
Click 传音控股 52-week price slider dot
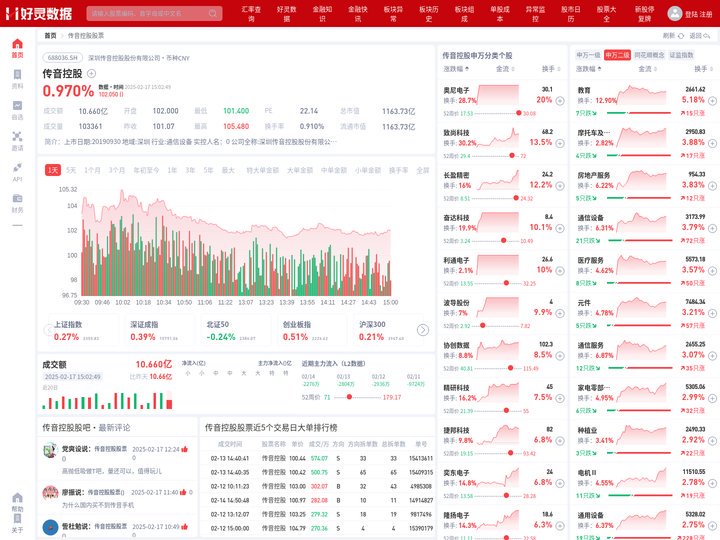pyautogui.click(x=349, y=397)
